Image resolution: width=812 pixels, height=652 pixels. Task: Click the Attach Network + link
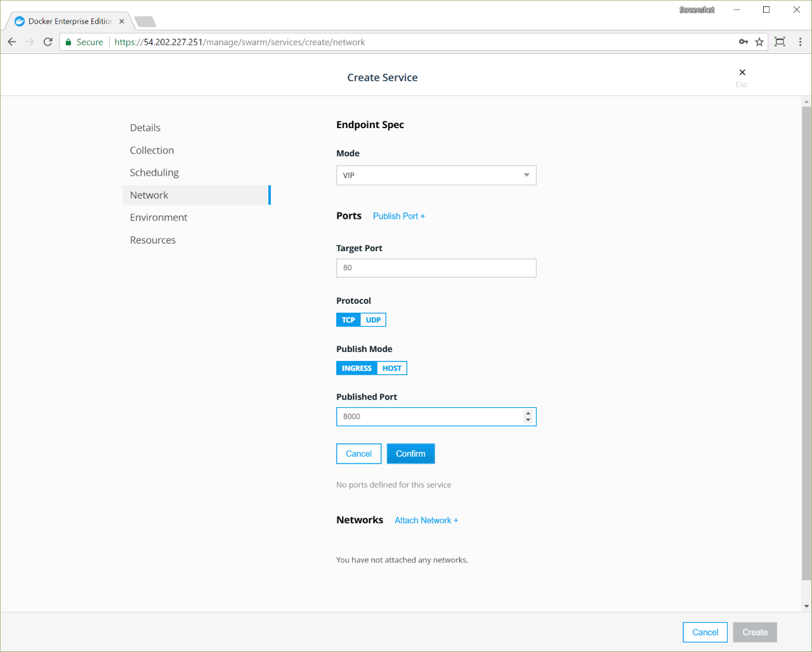pos(426,521)
